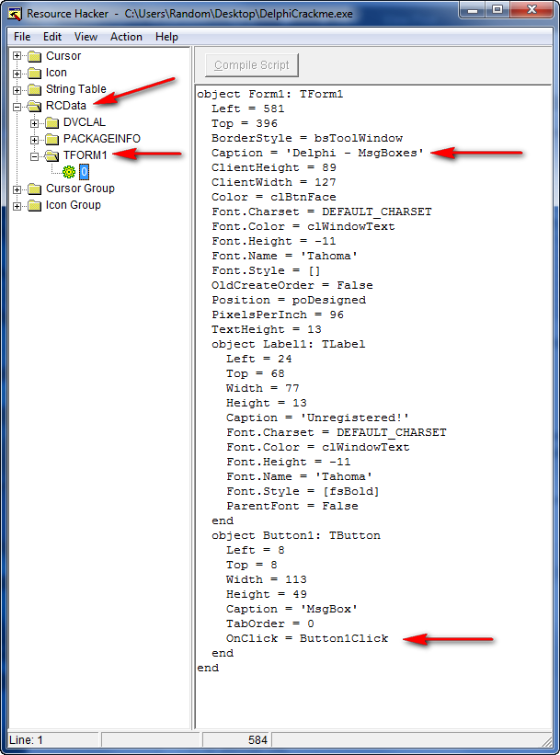Click the 'object Form1: TForm1' line
Viewport: 560px width, 755px height.
pyautogui.click(x=270, y=94)
